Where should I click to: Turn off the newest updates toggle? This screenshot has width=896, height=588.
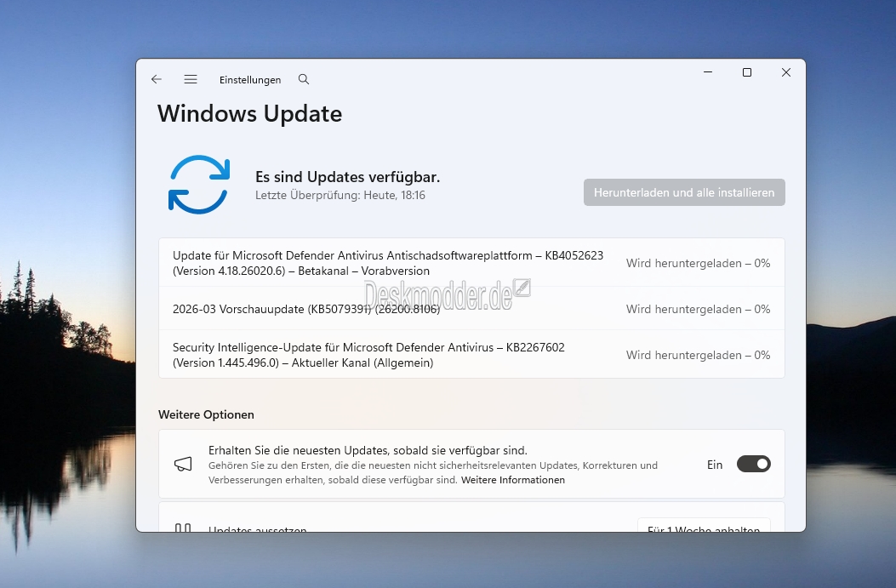(753, 464)
